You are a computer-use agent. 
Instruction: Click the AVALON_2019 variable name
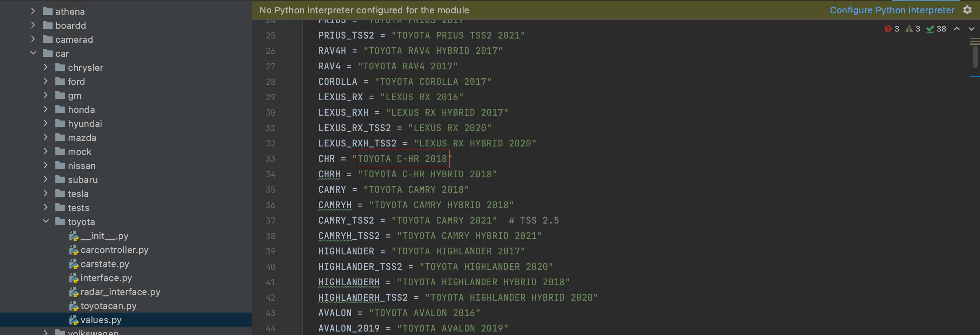pyautogui.click(x=349, y=328)
